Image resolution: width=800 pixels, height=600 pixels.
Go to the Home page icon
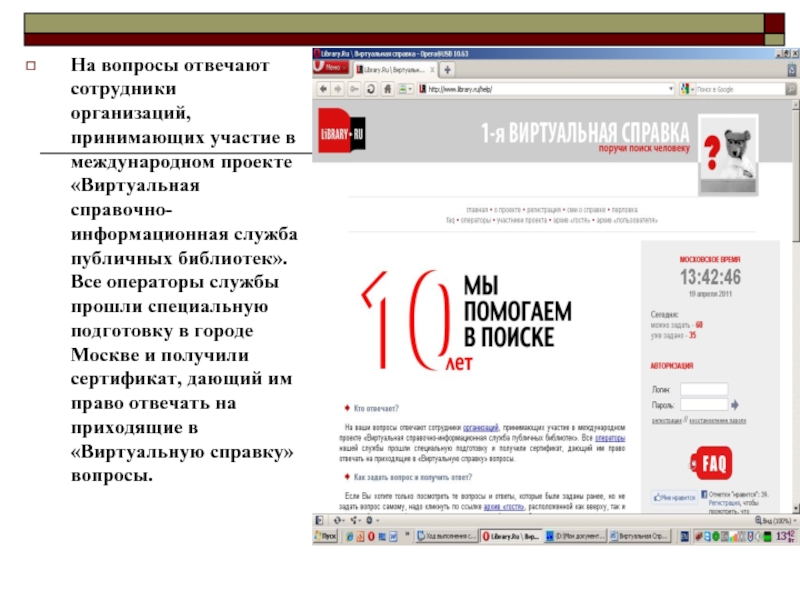tap(388, 89)
